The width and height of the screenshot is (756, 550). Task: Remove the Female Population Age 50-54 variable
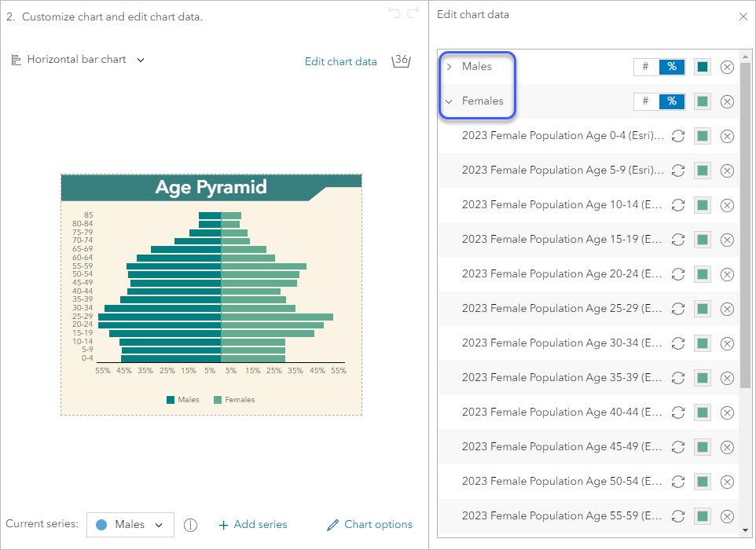click(x=727, y=482)
